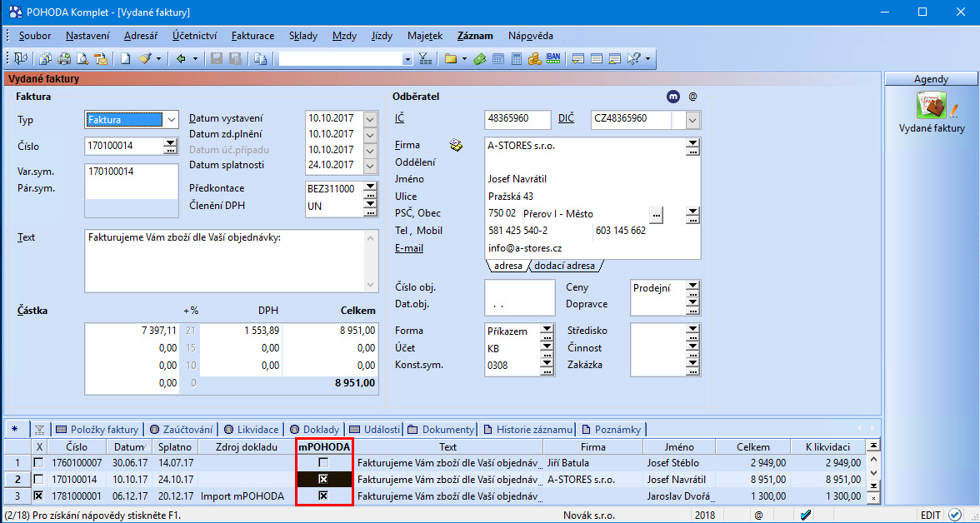Open the toolbar search combo box dropdown
The width and height of the screenshot is (980, 523).
pos(407,59)
